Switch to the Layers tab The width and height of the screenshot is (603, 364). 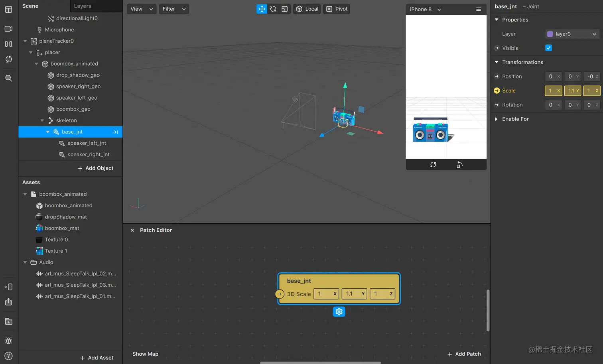[83, 6]
